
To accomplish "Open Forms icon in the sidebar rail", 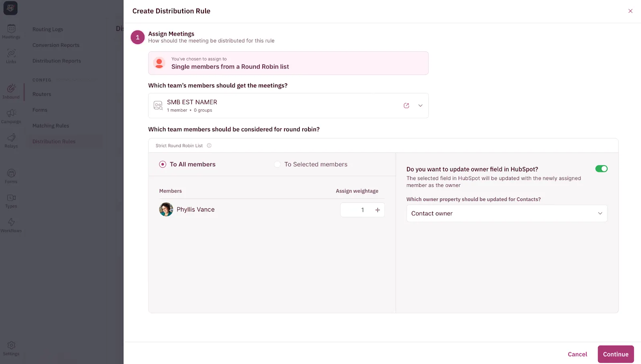I will point(11,176).
